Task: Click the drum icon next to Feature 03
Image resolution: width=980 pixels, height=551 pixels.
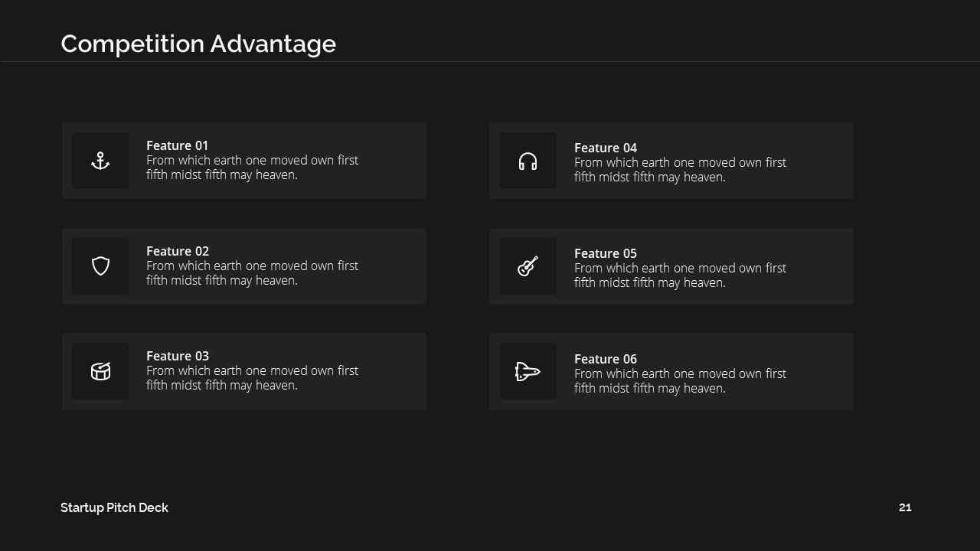Action: click(x=100, y=371)
